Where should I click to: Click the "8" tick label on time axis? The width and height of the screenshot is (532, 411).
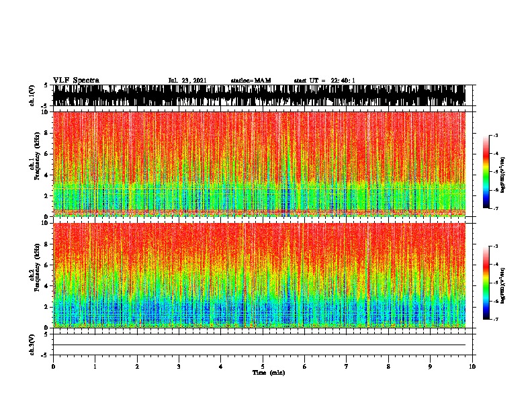(x=388, y=367)
